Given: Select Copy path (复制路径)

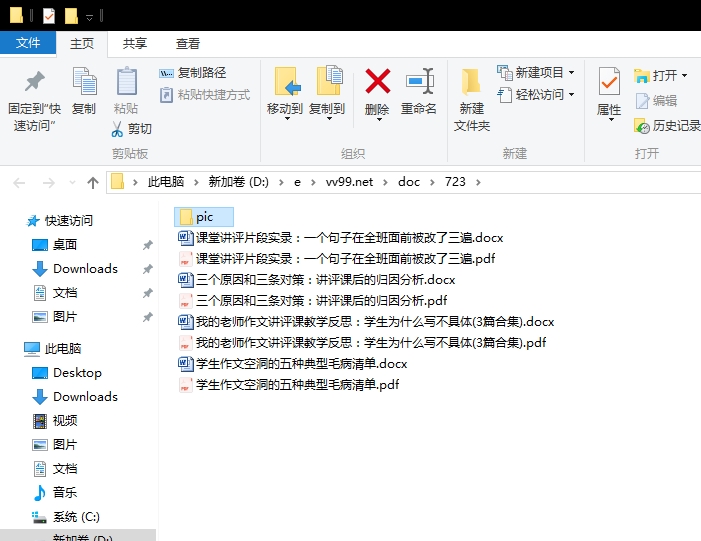Looking at the screenshot, I should point(193,72).
